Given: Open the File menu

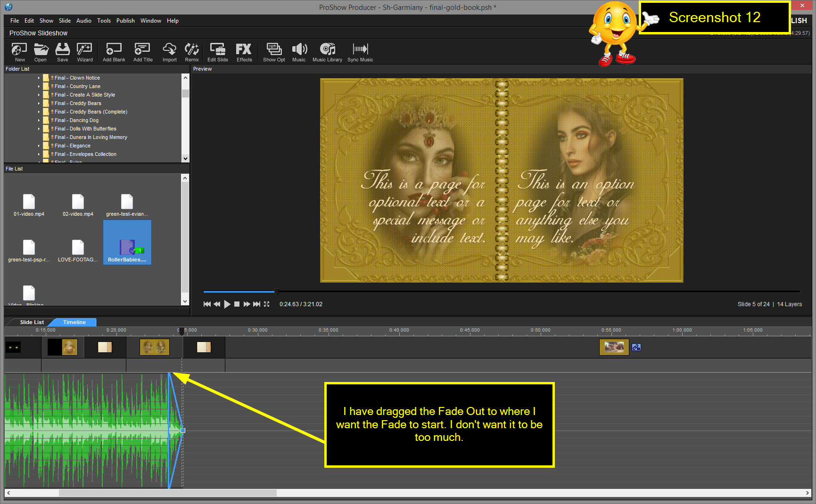Looking at the screenshot, I should click(x=15, y=21).
